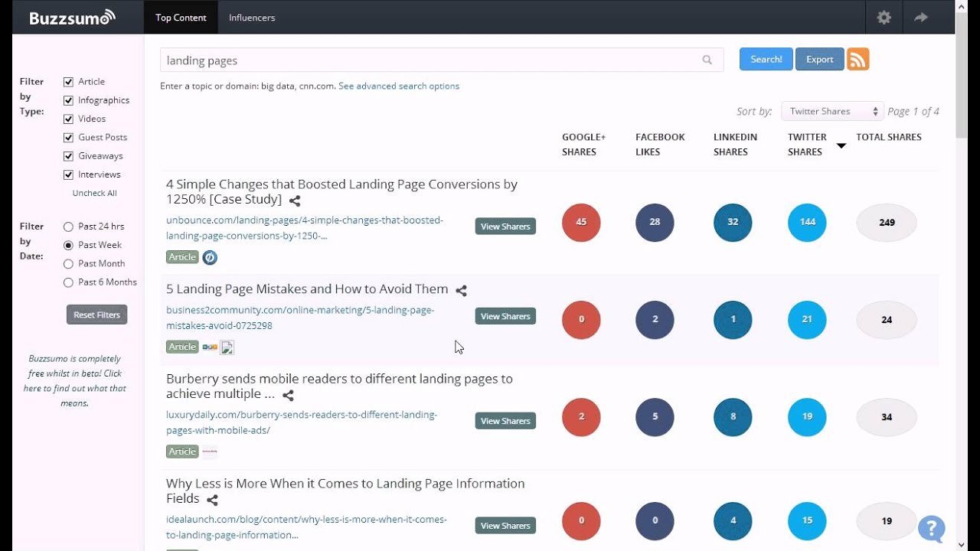This screenshot has height=551, width=980.
Task: Click Article tag under unbounce result
Action: tap(182, 257)
